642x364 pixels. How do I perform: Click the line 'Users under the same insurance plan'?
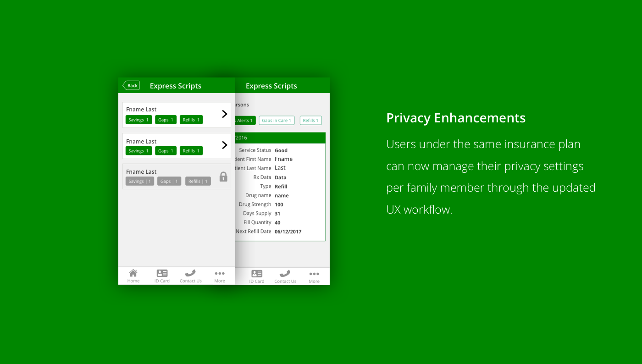point(483,144)
